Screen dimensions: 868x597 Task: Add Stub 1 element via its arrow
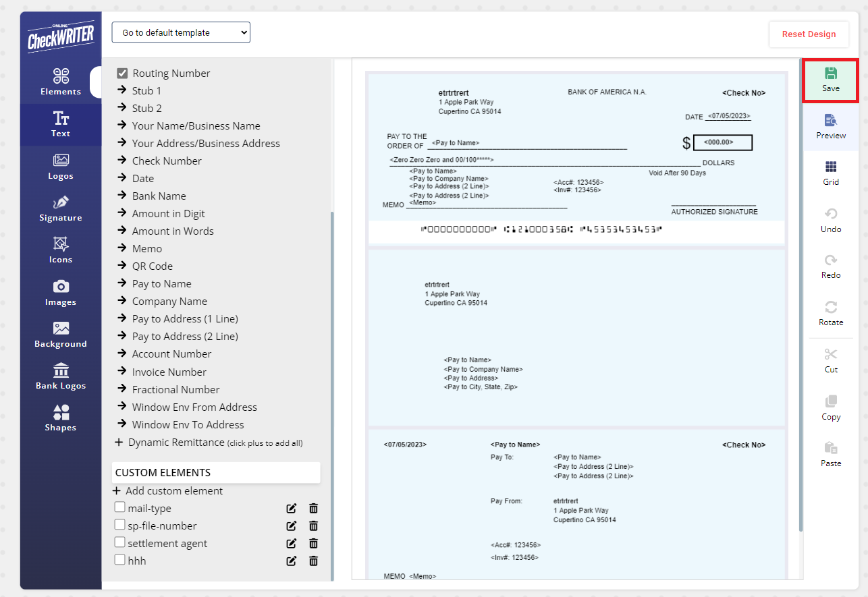121,90
